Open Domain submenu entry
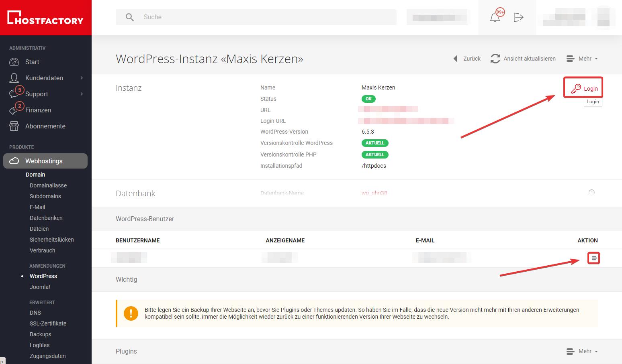The width and height of the screenshot is (622, 364). tap(35, 175)
